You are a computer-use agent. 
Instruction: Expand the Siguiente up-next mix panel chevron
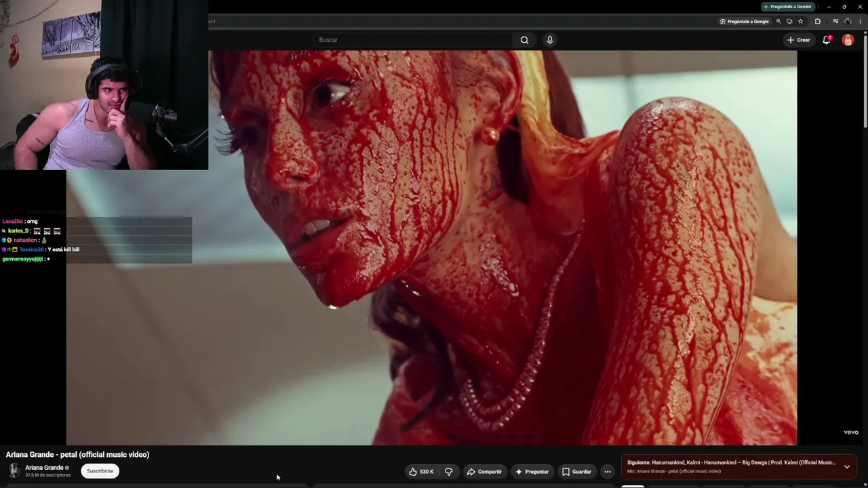coord(847,466)
